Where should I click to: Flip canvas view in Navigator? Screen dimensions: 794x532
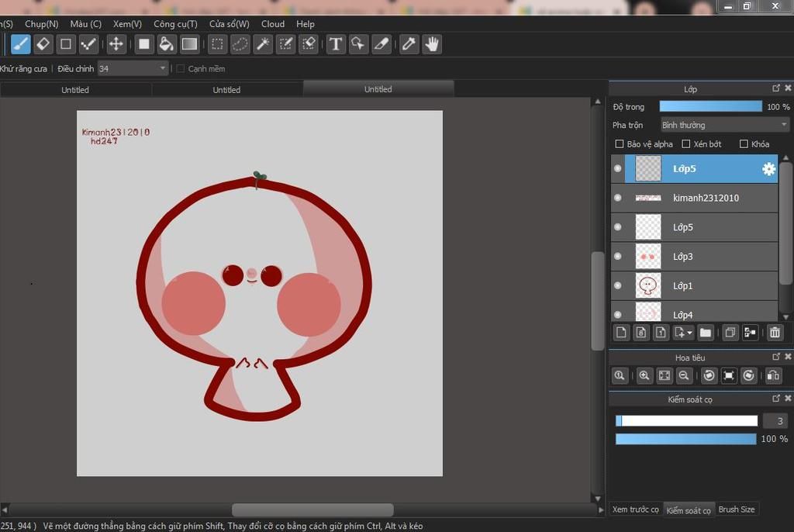click(773, 375)
